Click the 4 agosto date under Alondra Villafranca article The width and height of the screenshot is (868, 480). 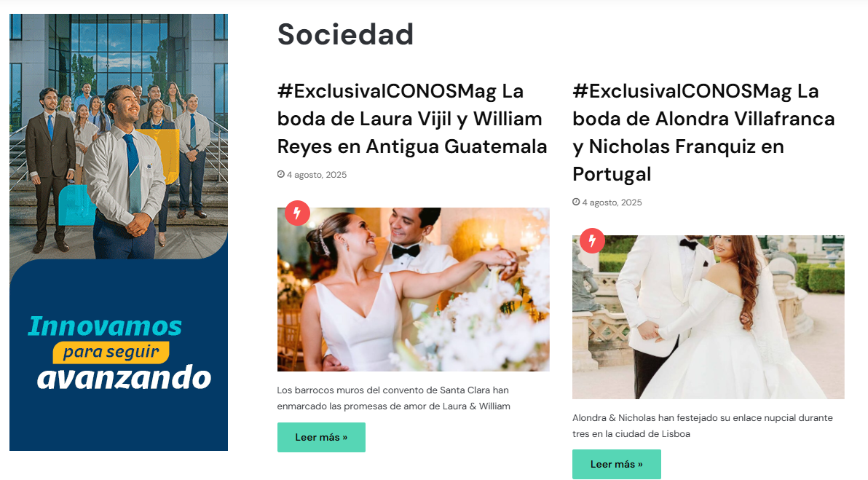[612, 202]
